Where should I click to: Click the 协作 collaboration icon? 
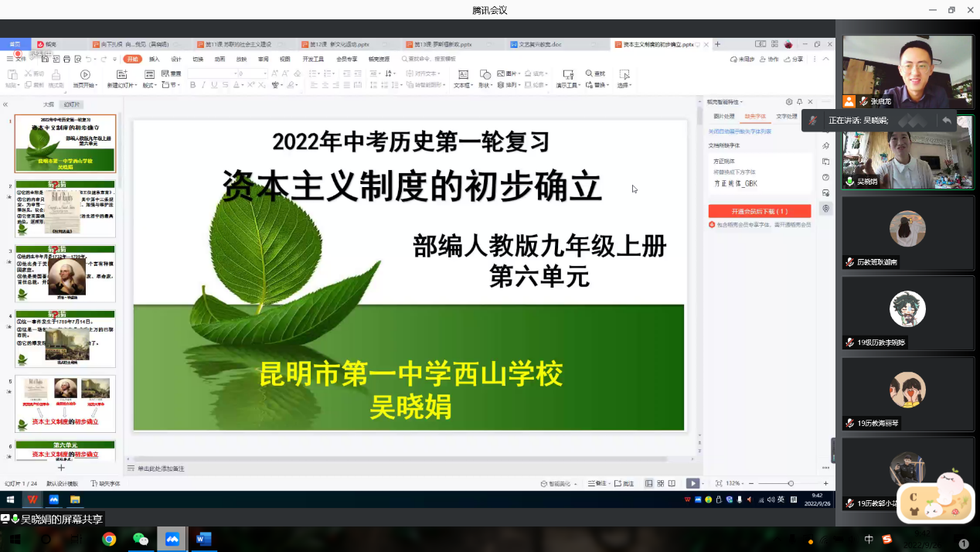click(768, 60)
